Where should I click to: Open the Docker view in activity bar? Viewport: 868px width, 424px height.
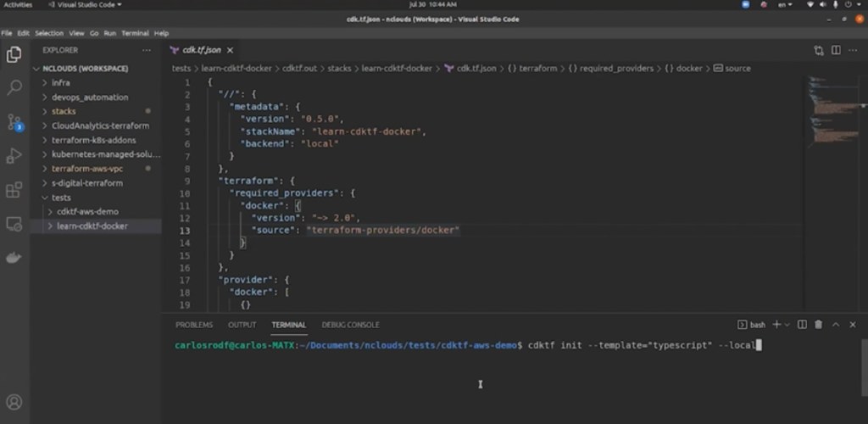[14, 258]
